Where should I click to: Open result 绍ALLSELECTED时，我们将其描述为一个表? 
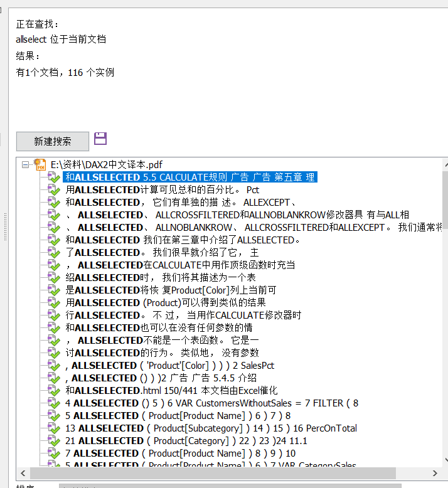tap(161, 278)
